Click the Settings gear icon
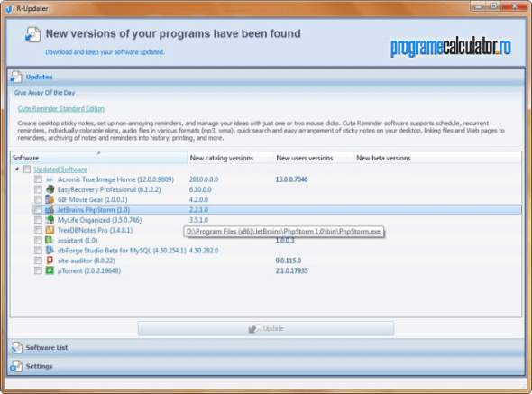 pos(16,366)
